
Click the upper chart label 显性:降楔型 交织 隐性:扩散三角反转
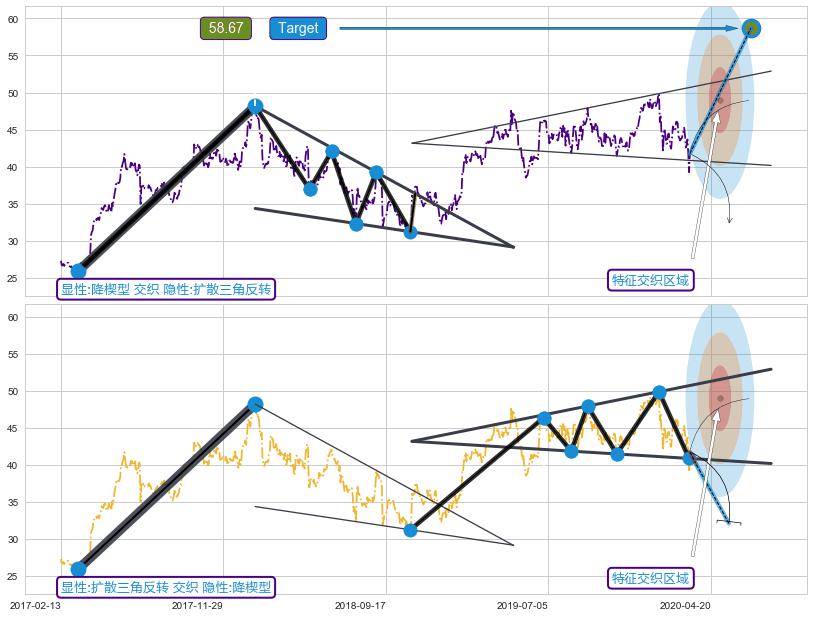coord(166,289)
